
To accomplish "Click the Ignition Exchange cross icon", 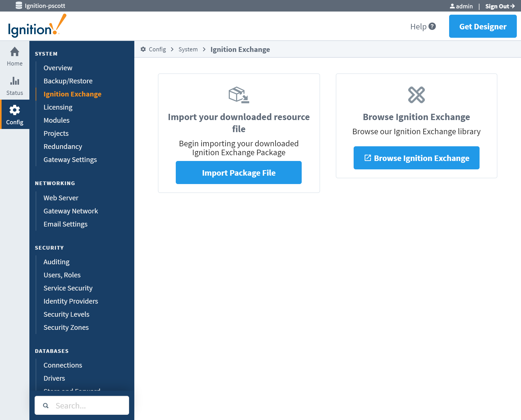I will click(x=417, y=95).
